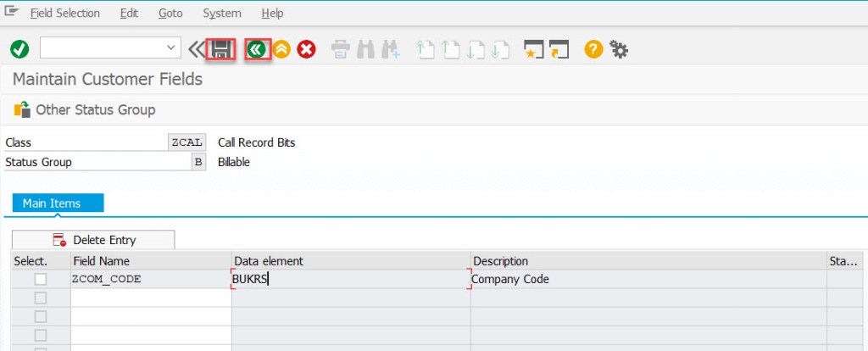Go to Previous Page icon
Screen dimensions: 868x351
[450, 50]
